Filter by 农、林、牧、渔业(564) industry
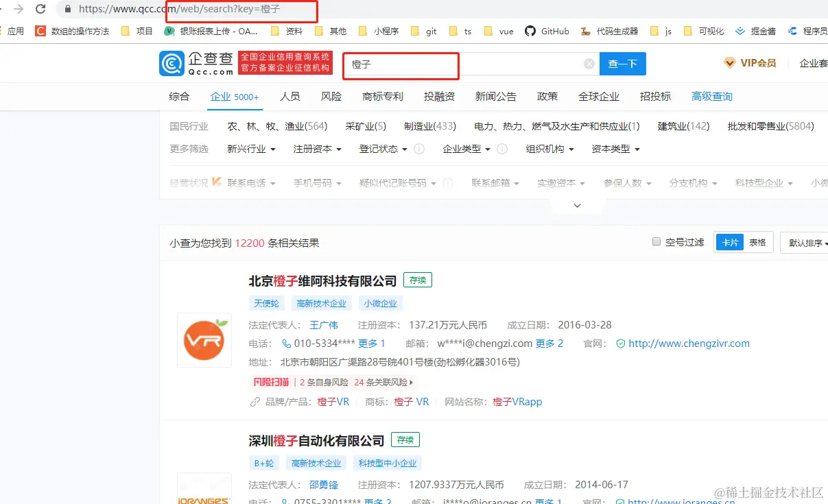This screenshot has height=504, width=828. (277, 126)
